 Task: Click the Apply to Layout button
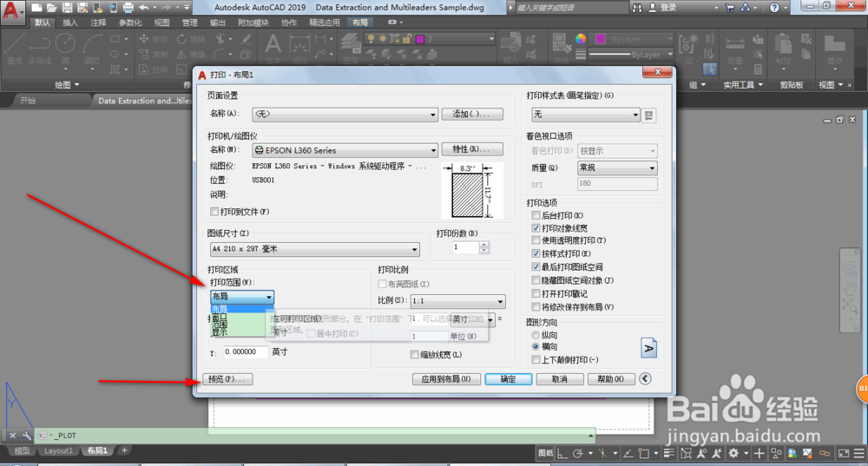[x=446, y=379]
